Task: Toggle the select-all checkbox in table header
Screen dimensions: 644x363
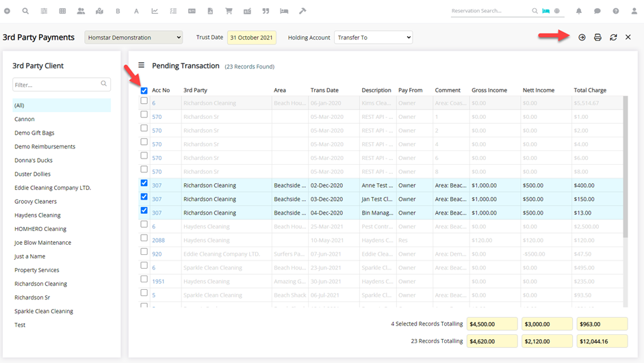Action: click(x=144, y=90)
